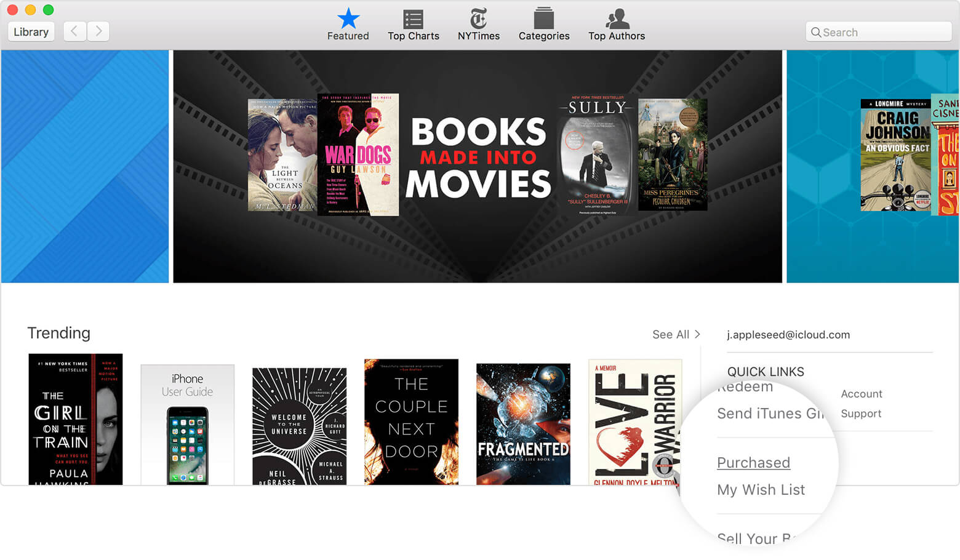Open the Account quick link
The width and height of the screenshot is (960, 560).
point(862,394)
